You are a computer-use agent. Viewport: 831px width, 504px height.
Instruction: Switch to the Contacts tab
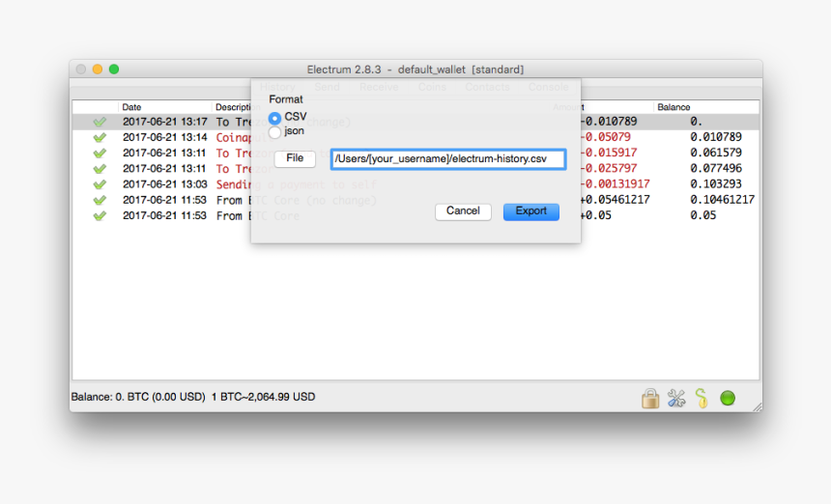[488, 87]
